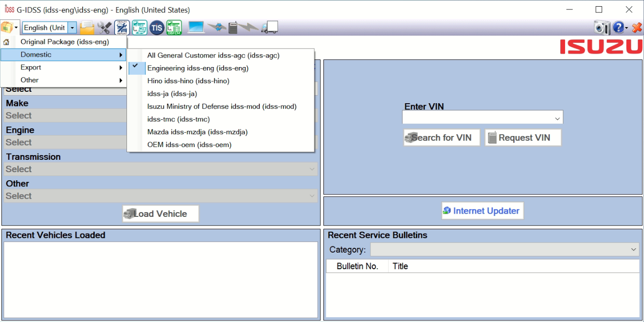
Task: Open the wrench and screwdriver tools icon
Action: pyautogui.click(x=104, y=28)
